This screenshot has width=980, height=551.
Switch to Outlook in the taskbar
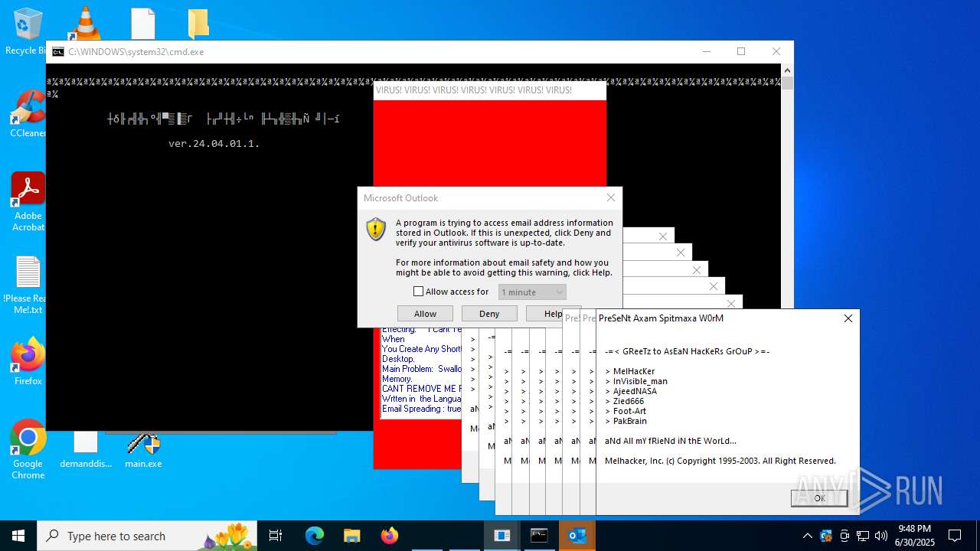577,536
